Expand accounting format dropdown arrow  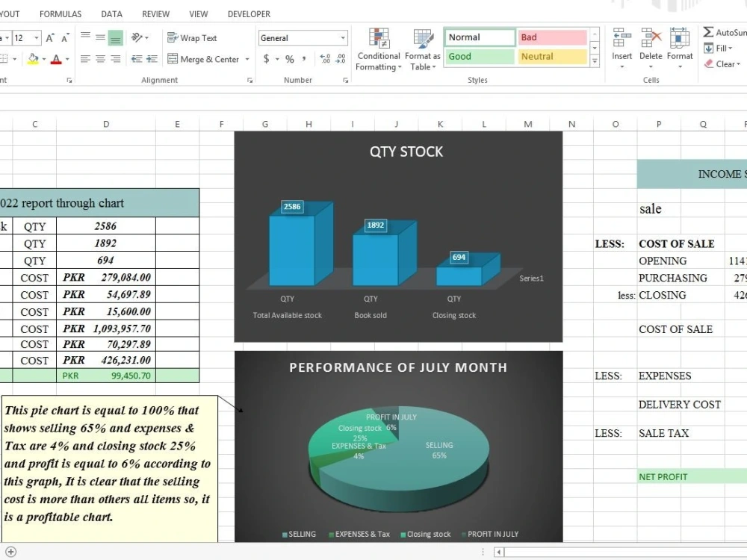click(277, 59)
